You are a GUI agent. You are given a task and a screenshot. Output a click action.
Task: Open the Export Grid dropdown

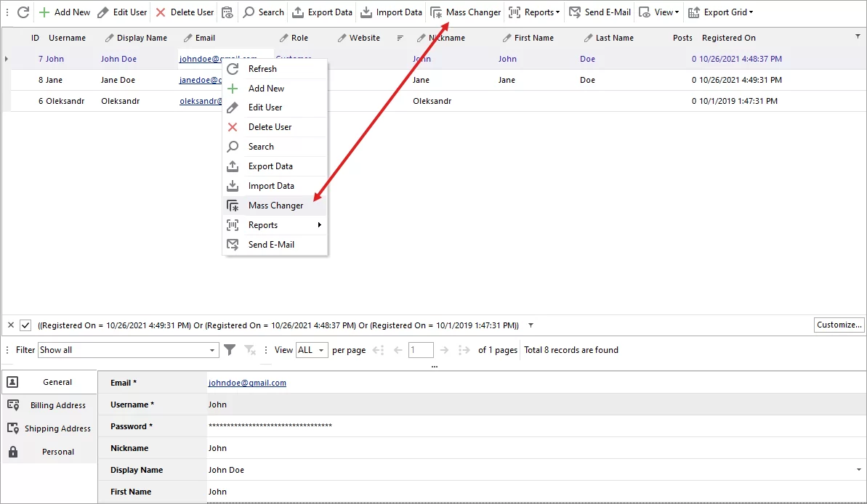point(720,12)
